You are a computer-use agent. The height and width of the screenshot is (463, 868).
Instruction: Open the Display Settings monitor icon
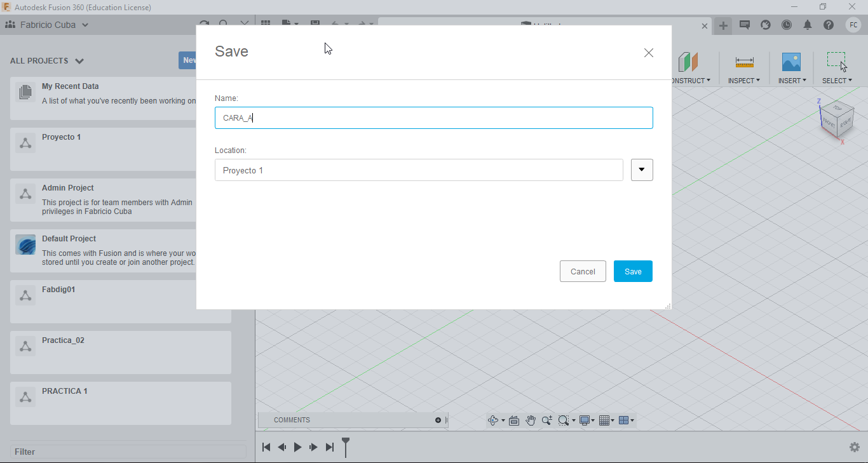pyautogui.click(x=585, y=420)
